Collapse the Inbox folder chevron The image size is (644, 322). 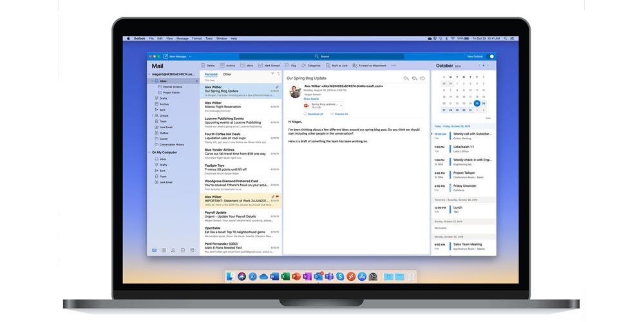pyautogui.click(x=153, y=81)
